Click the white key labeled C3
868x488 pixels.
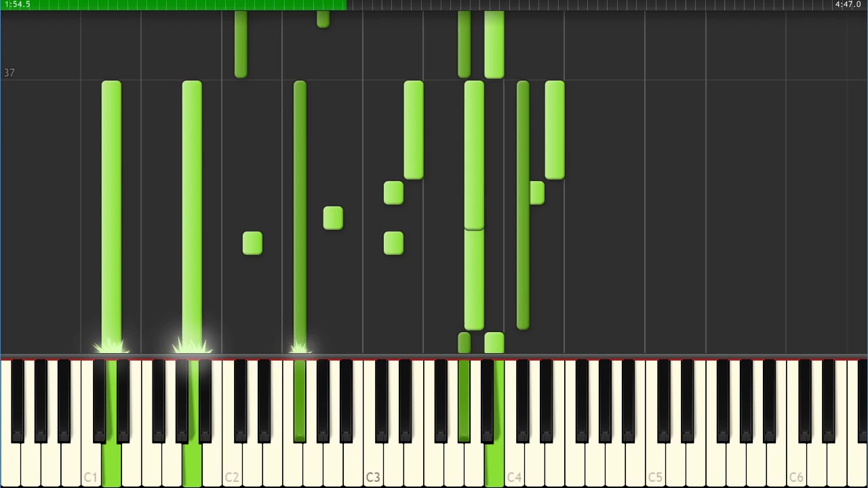coord(373,461)
